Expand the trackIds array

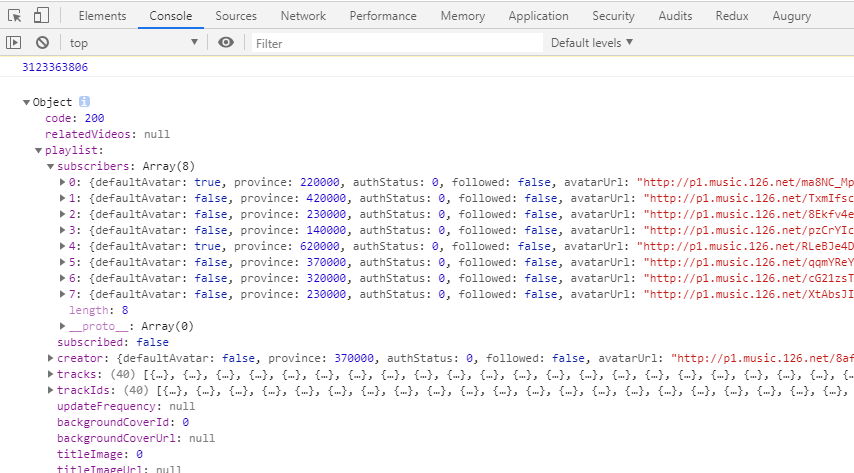click(x=50, y=390)
